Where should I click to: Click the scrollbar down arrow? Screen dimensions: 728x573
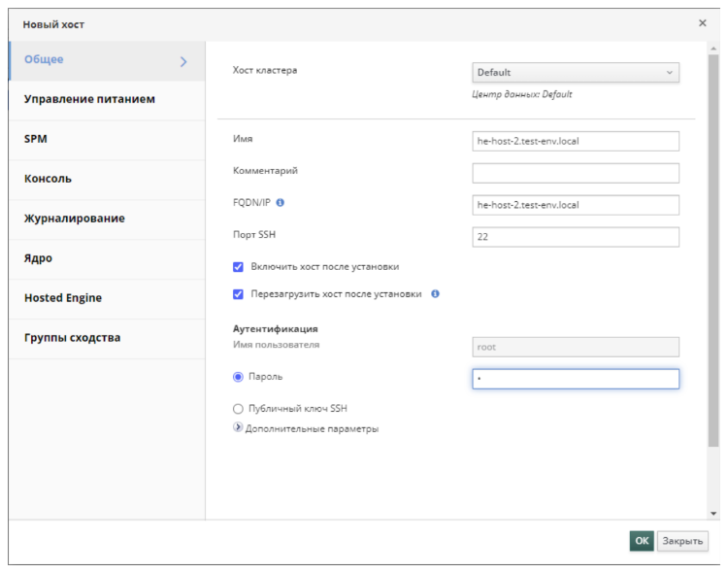click(x=713, y=514)
